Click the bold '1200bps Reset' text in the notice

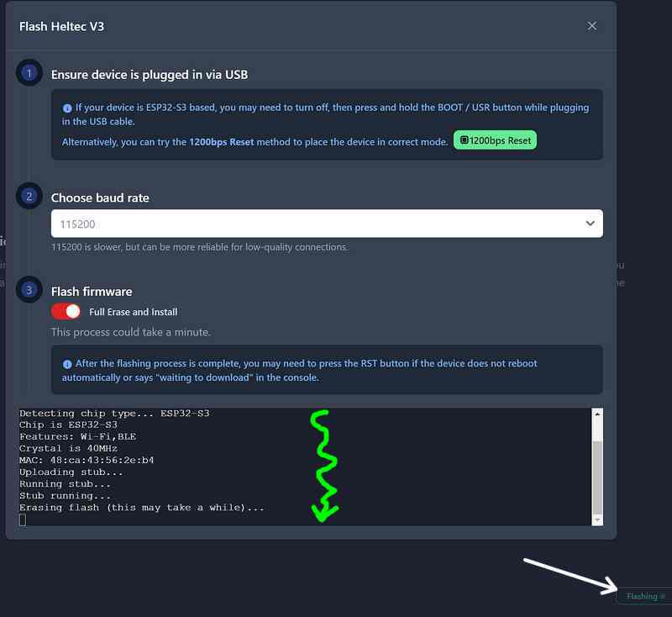point(221,142)
